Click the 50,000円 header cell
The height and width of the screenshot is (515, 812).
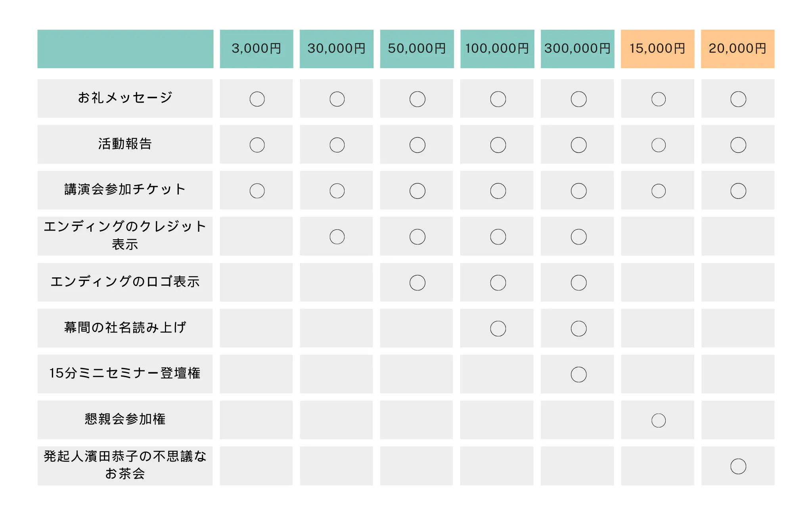click(x=417, y=49)
